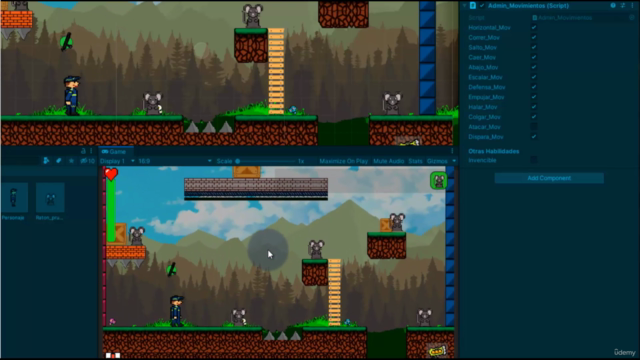The width and height of the screenshot is (640, 360).
Task: Open the 16:9 aspect ratio dropdown
Action: click(175, 161)
